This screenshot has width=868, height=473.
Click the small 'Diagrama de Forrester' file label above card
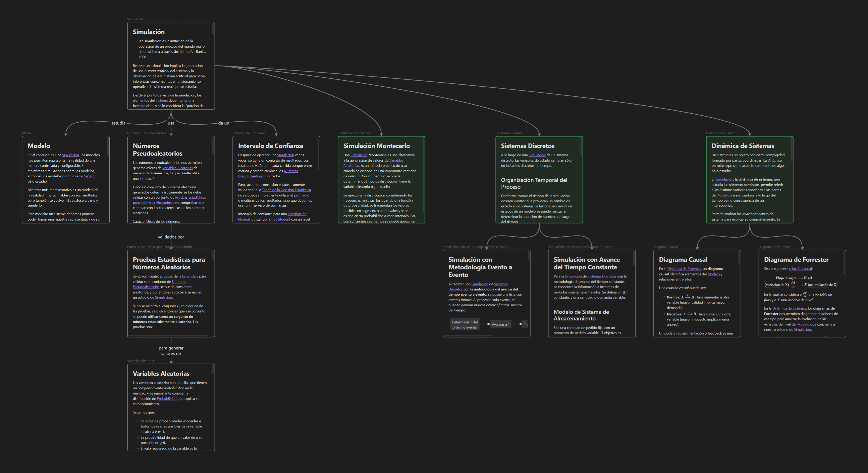pyautogui.click(x=775, y=247)
